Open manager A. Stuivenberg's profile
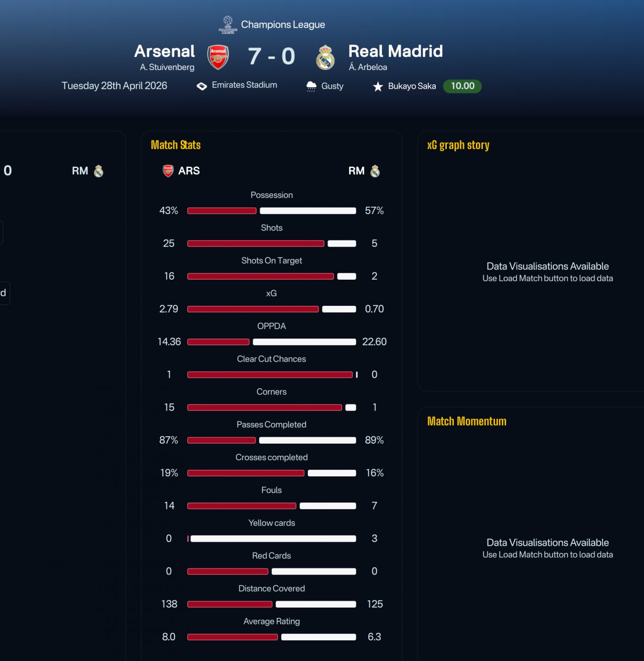 167,67
